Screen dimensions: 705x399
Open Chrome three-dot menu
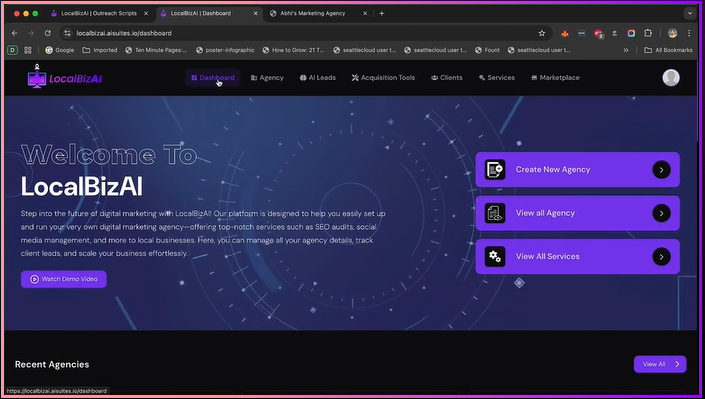[689, 33]
